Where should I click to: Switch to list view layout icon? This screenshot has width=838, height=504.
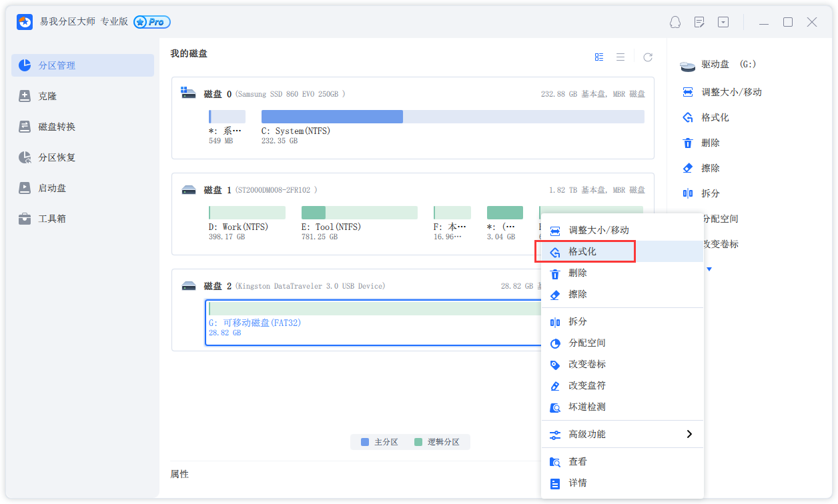(x=620, y=57)
